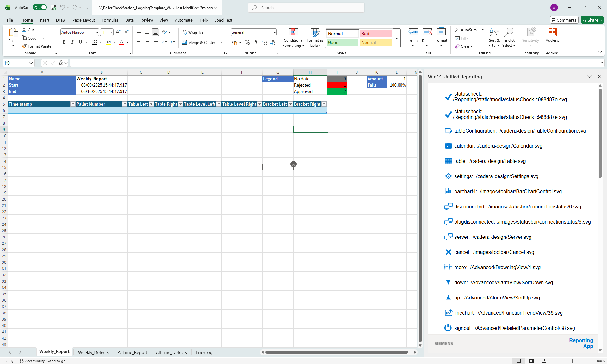This screenshot has width=607, height=364.
Task: Toggle the AutoSave switch off
Action: click(x=40, y=8)
